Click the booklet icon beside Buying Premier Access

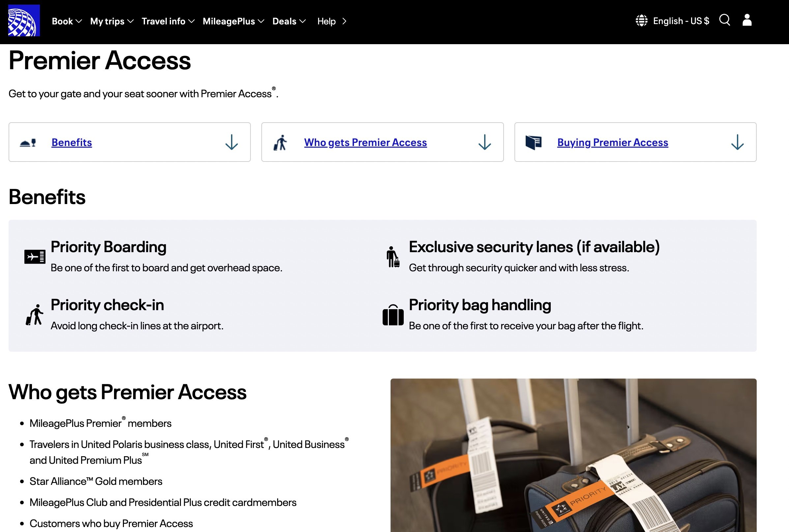click(x=534, y=142)
